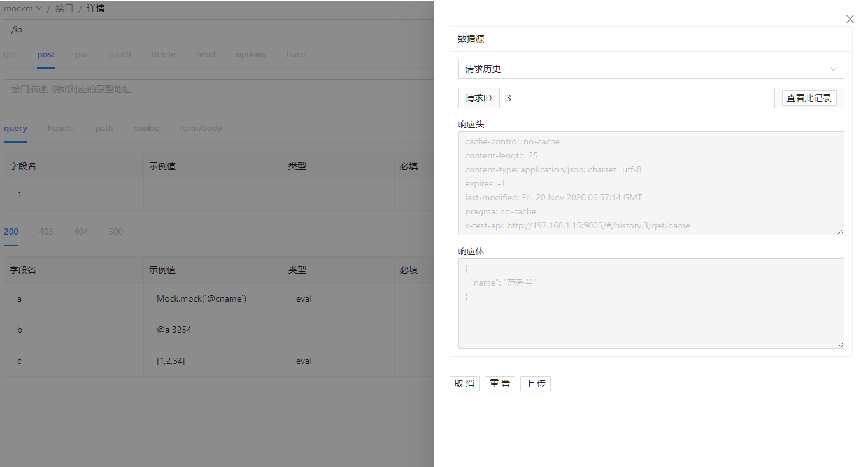The width and height of the screenshot is (868, 467).
Task: Grab the 响应头 textarea resize handle
Action: point(841,232)
